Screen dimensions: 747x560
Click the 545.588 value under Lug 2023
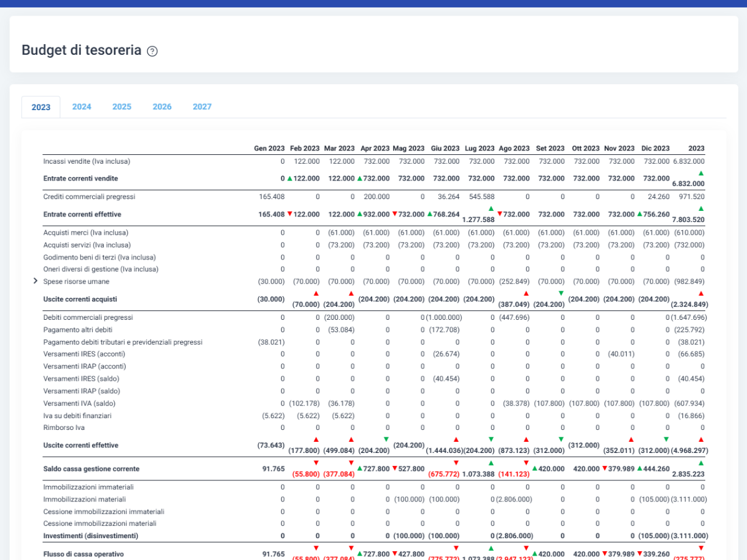(x=482, y=197)
